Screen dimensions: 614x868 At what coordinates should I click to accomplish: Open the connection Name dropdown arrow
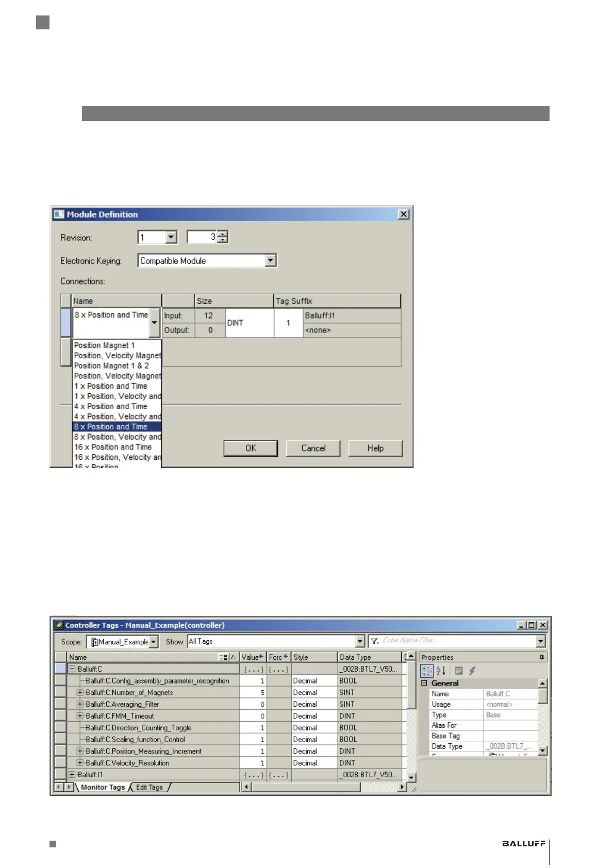(x=154, y=323)
